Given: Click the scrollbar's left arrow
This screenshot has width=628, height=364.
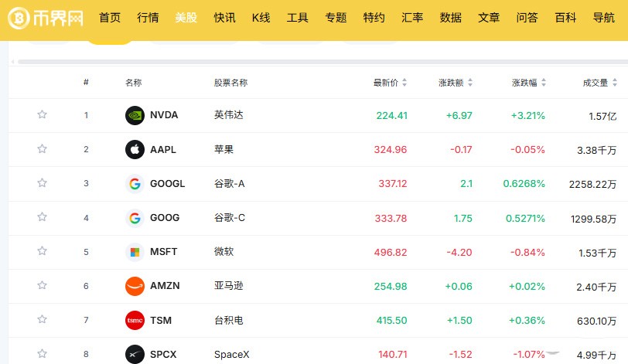Looking at the screenshot, I should 13,62.
